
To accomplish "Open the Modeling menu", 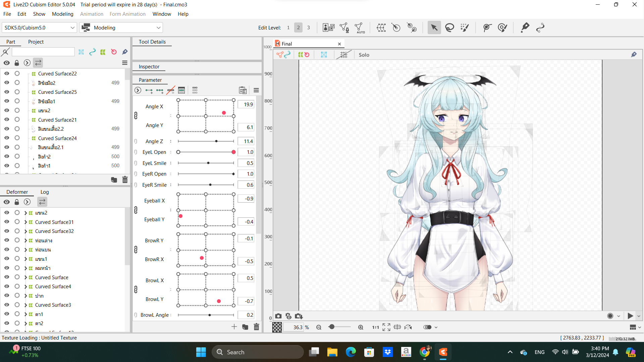I will pyautogui.click(x=62, y=14).
